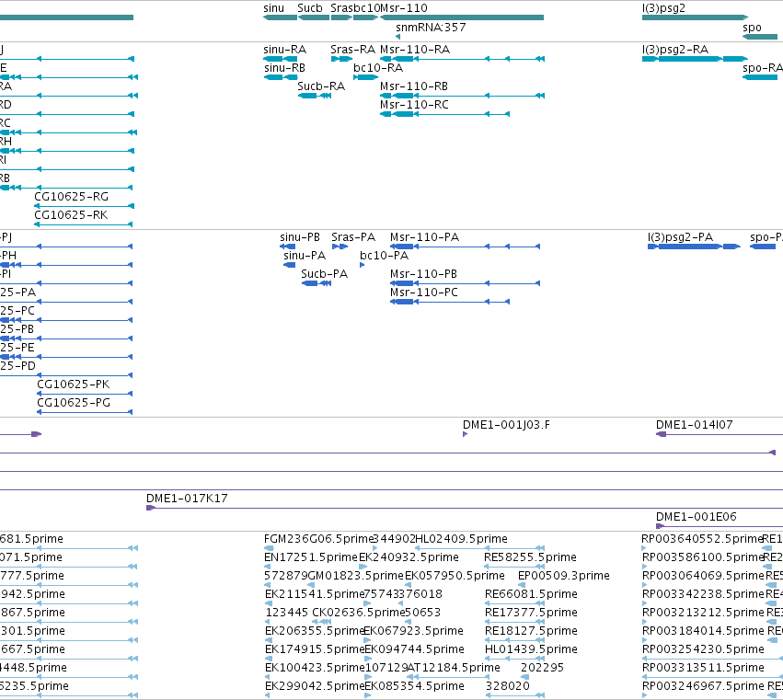Open the Msr-110-PA protein feature
The height and width of the screenshot is (700, 783).
(465, 247)
